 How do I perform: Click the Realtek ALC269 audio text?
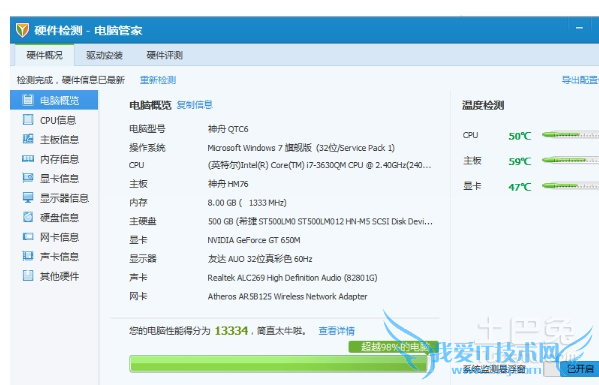[292, 278]
